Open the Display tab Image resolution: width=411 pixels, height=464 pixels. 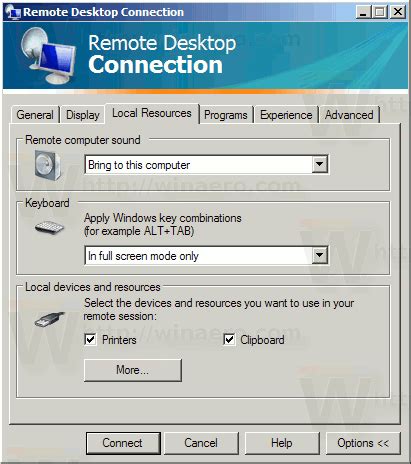pos(83,115)
